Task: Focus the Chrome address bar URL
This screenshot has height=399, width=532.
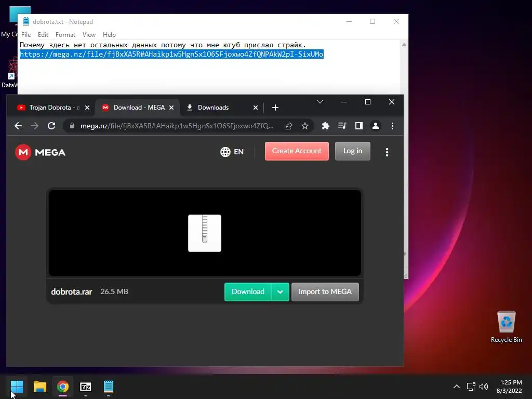Action: pos(177,126)
